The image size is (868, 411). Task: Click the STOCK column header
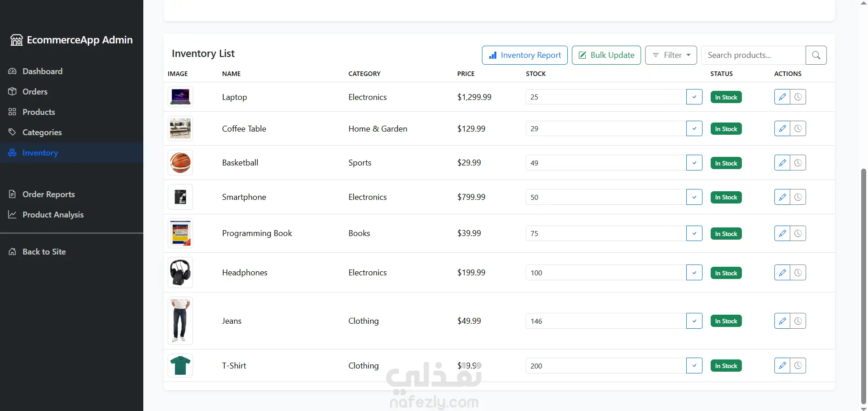click(536, 74)
